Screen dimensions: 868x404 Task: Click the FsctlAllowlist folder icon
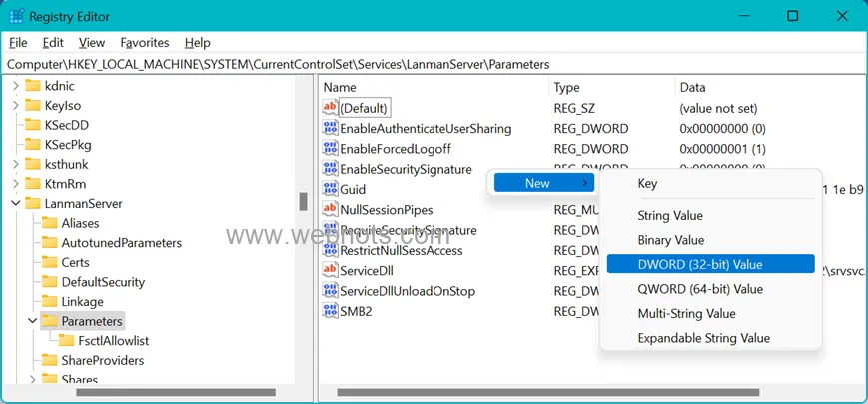click(67, 340)
